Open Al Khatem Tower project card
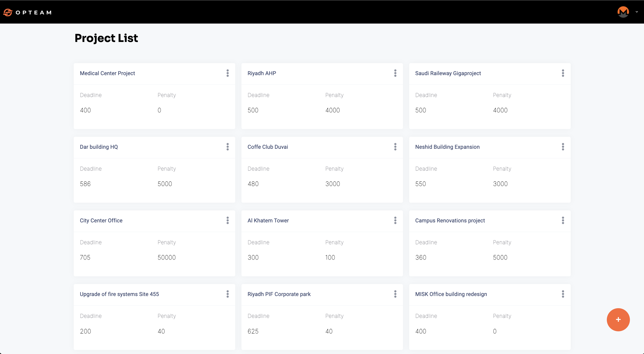The image size is (644, 354). 268,220
